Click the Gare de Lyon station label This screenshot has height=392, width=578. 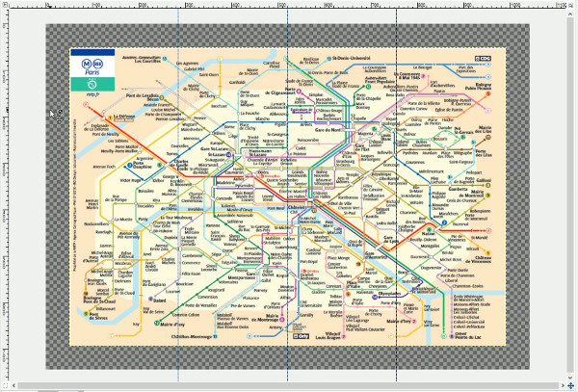pos(391,240)
